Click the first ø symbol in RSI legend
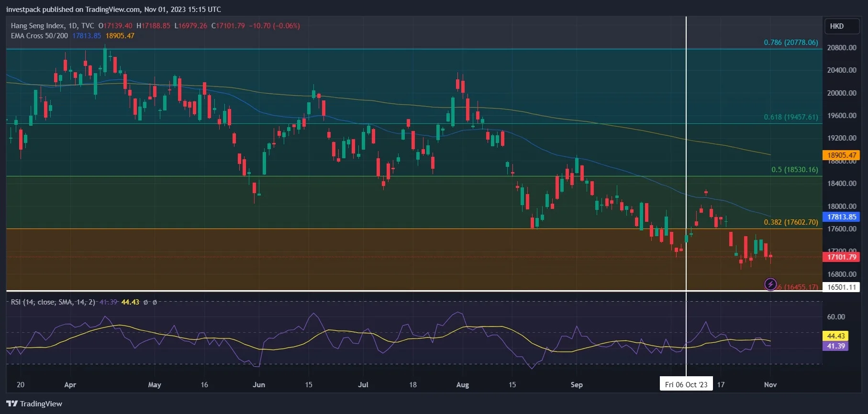 (x=146, y=302)
